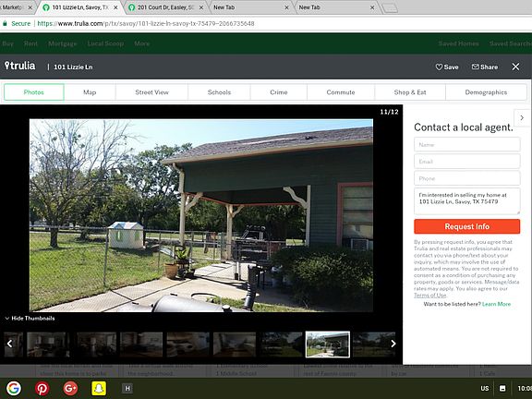Open the Shop & Eat tab

tap(410, 92)
